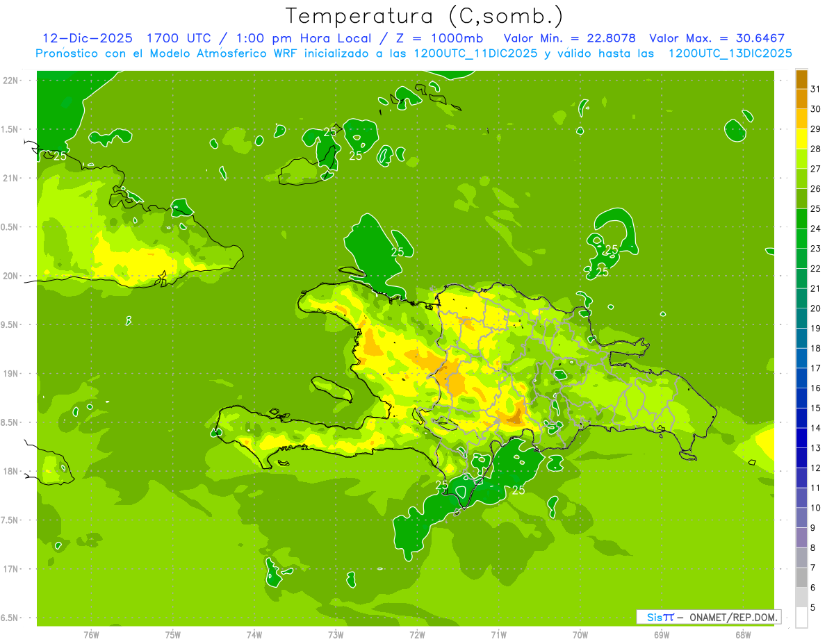This screenshot has height=644, width=834.
Task: Click the "1700 UTC" time text
Action: tap(178, 38)
